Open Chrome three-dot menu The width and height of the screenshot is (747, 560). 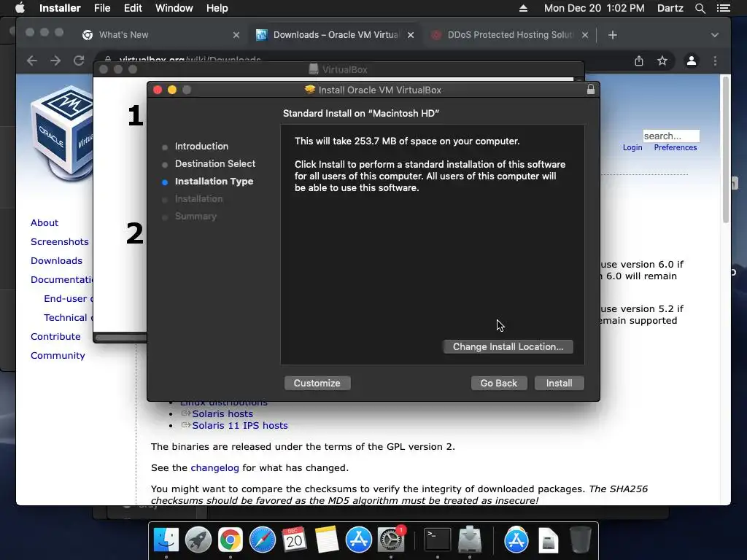715,61
